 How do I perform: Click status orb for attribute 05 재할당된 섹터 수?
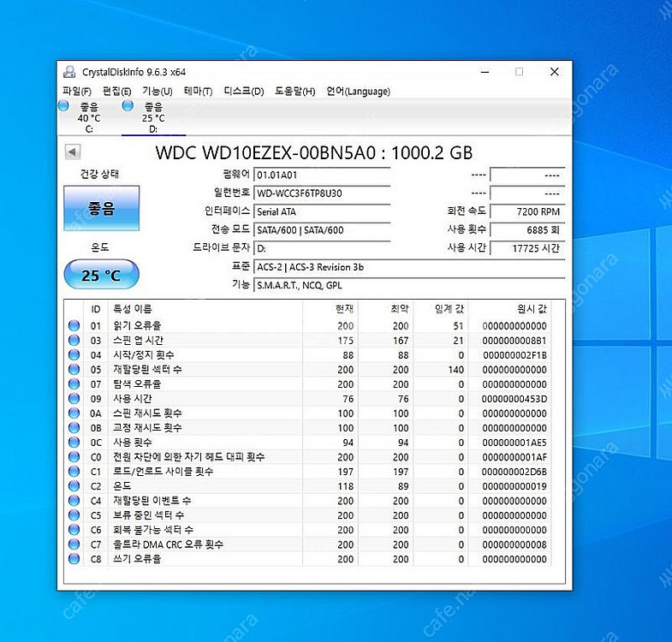(x=74, y=369)
